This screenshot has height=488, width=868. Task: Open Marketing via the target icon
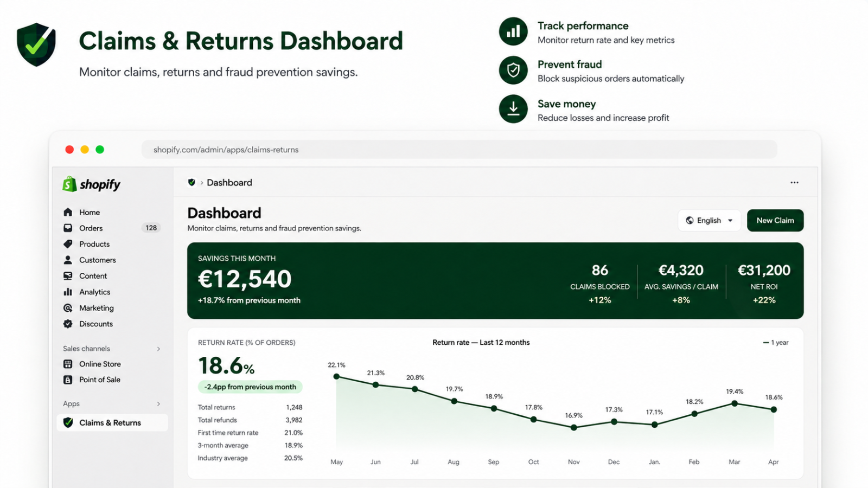68,308
